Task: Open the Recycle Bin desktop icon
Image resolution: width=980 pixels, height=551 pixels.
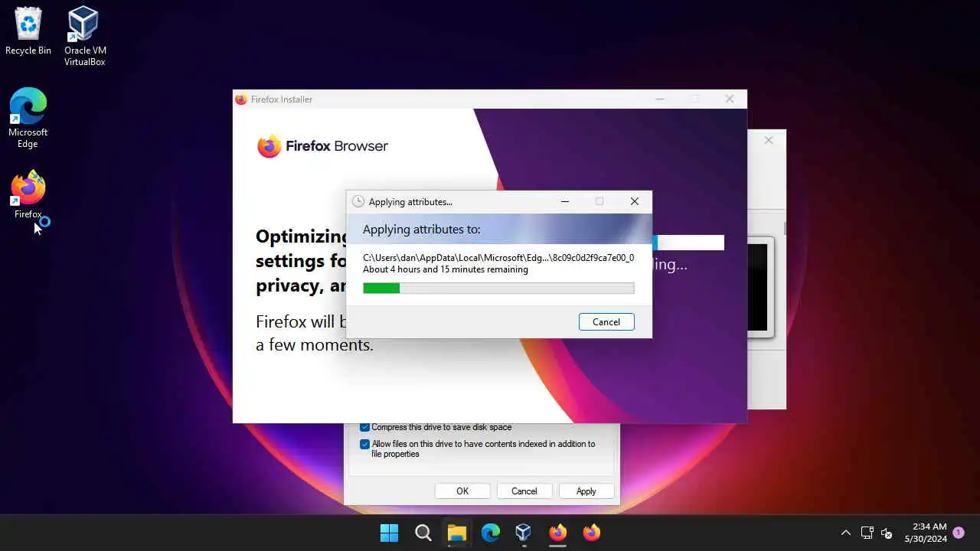Action: tap(28, 31)
